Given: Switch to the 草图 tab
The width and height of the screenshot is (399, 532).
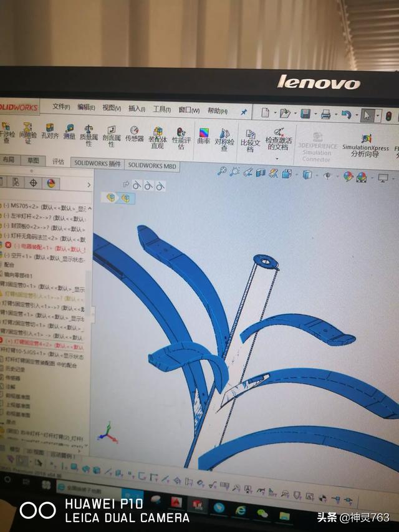Looking at the screenshot, I should click(x=33, y=160).
